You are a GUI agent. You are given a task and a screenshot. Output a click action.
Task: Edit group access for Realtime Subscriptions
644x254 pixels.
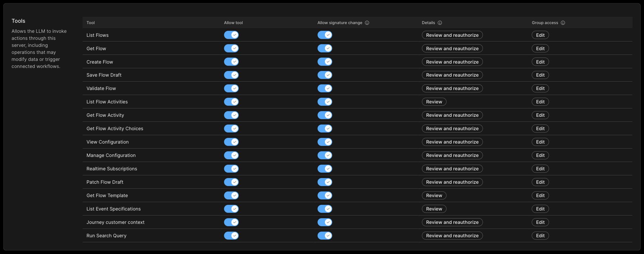click(540, 169)
